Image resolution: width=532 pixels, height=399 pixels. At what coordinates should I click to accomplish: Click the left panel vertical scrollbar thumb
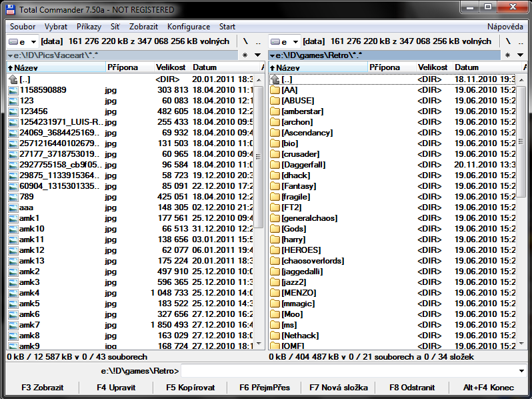click(259, 157)
